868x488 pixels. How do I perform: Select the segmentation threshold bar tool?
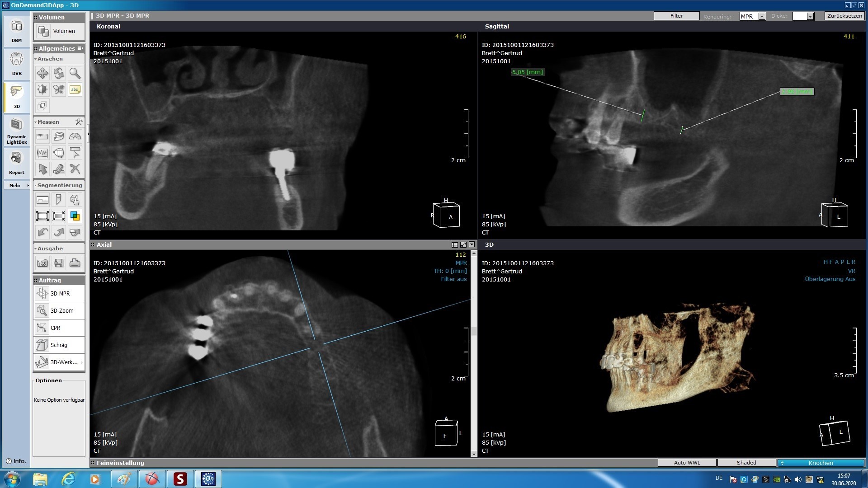(42, 200)
